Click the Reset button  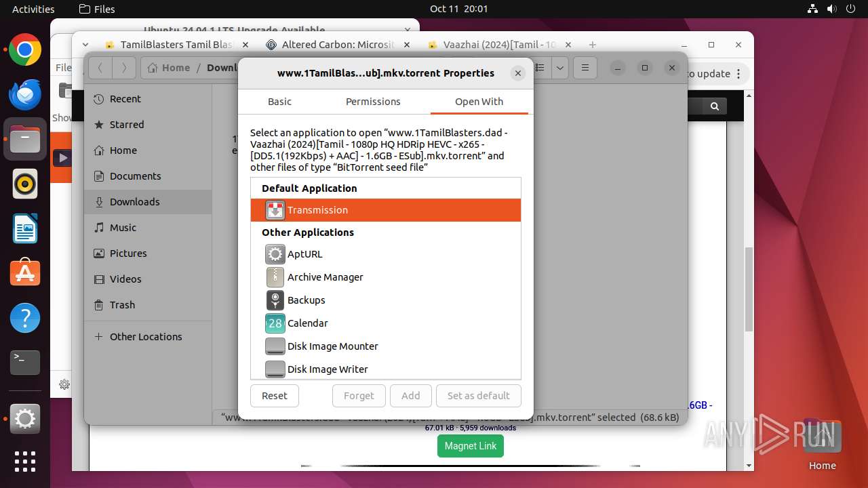click(275, 396)
